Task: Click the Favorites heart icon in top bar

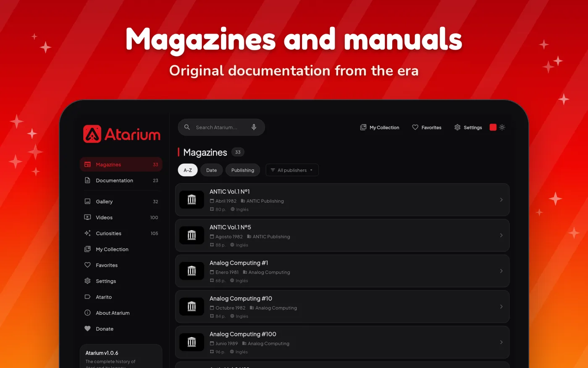Action: pyautogui.click(x=415, y=127)
